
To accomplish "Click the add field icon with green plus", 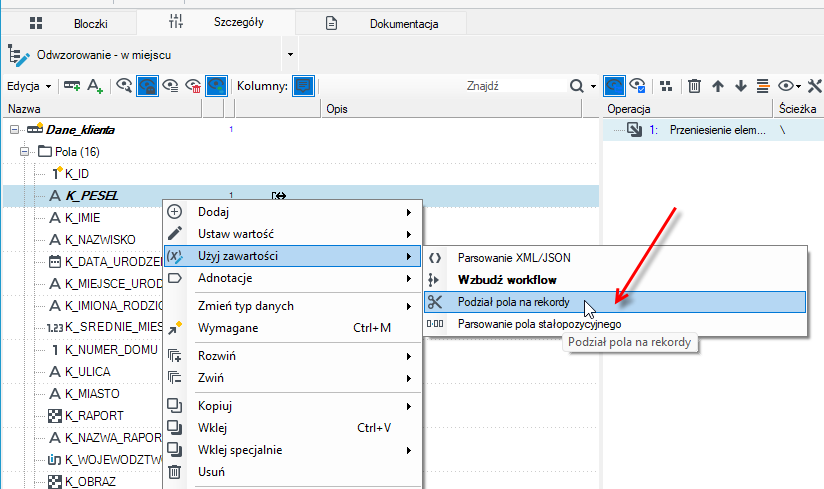I will 72,86.
